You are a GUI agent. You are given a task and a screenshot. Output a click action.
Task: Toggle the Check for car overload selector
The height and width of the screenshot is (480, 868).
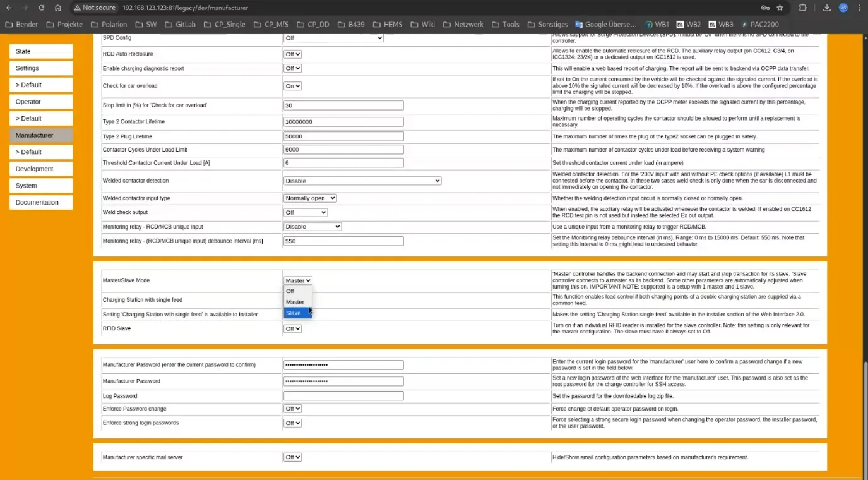pos(292,86)
